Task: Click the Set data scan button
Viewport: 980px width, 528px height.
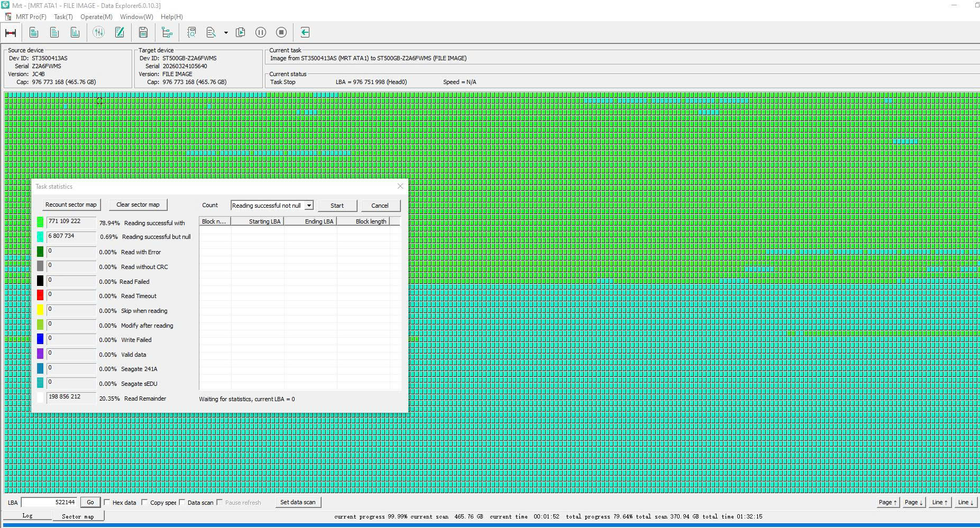Action: [298, 502]
